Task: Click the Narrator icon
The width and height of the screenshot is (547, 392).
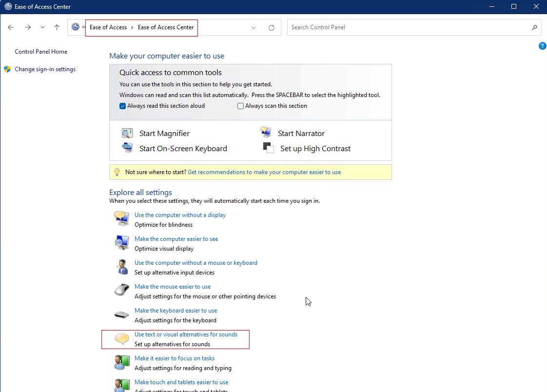Action: click(266, 132)
